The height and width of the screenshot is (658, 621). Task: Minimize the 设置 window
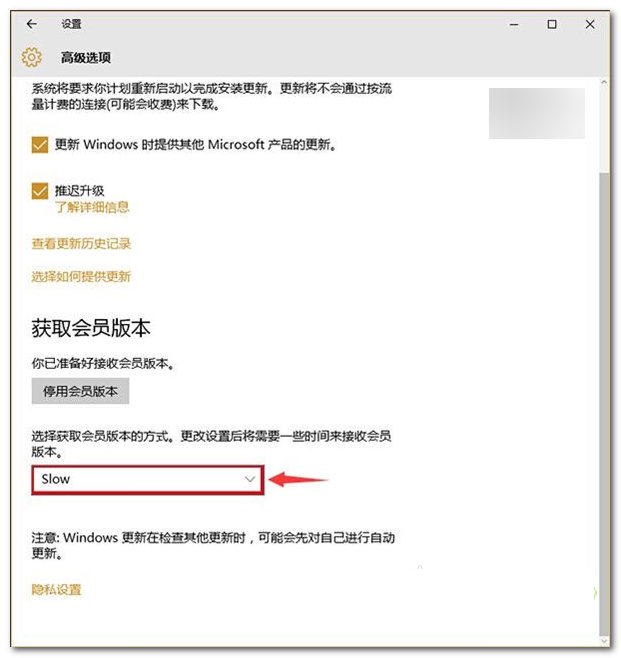pos(514,24)
